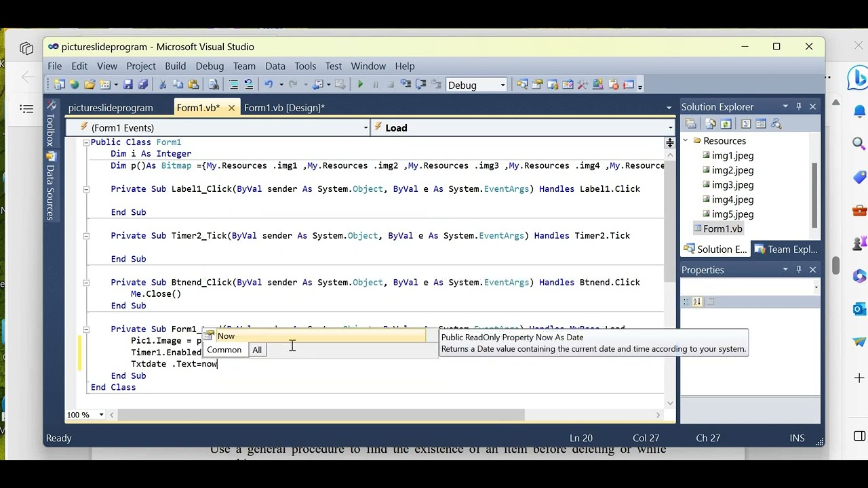This screenshot has width=868, height=488.
Task: Comment out selected lines icon
Action: 233,85
